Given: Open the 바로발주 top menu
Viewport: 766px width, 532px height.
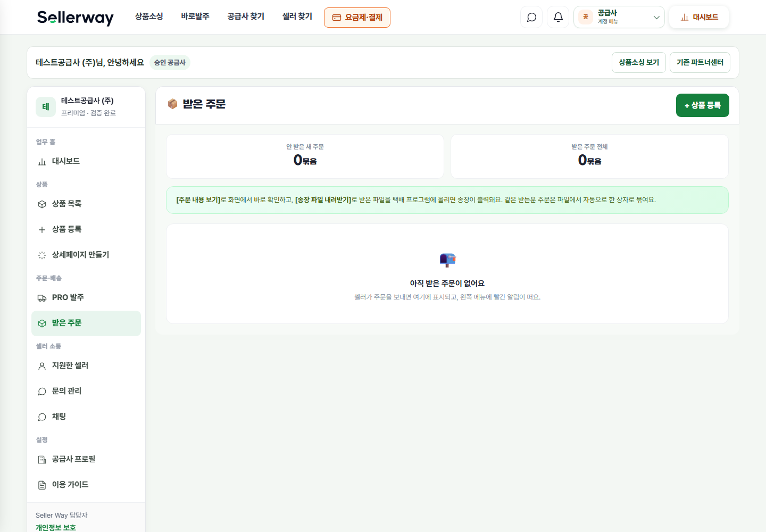Looking at the screenshot, I should (195, 16).
